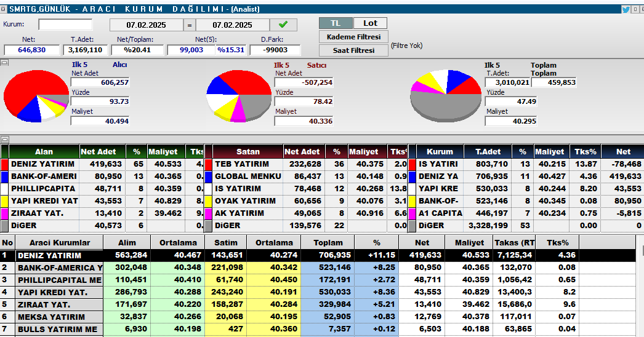Click the D.Fark value -99003
This screenshot has height=337, width=644.
click(275, 50)
